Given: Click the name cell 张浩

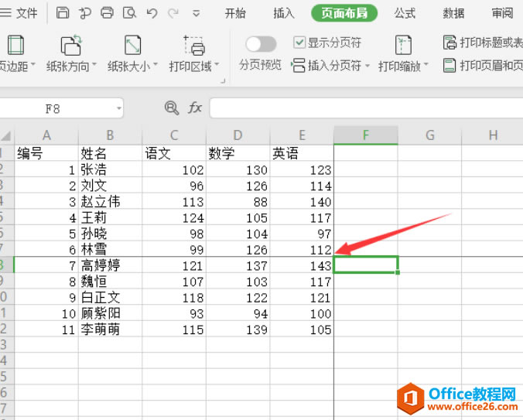Looking at the screenshot, I should (110, 169).
